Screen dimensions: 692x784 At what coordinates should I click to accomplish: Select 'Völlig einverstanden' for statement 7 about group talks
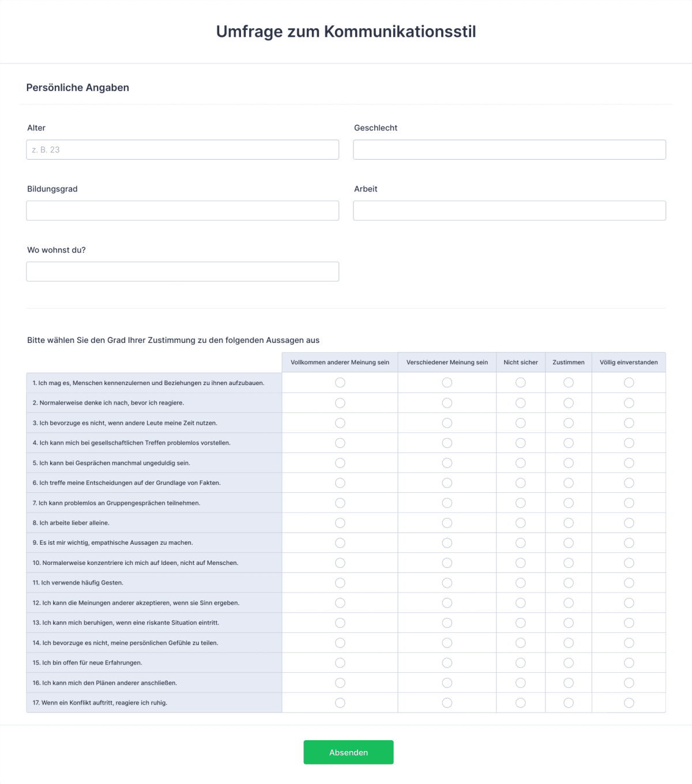(x=628, y=502)
